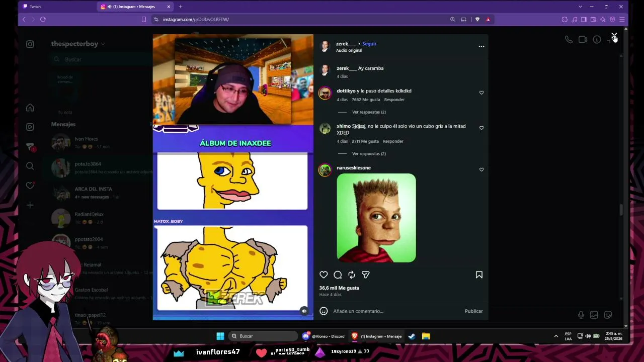Open Windows Start menu

pos(220,336)
